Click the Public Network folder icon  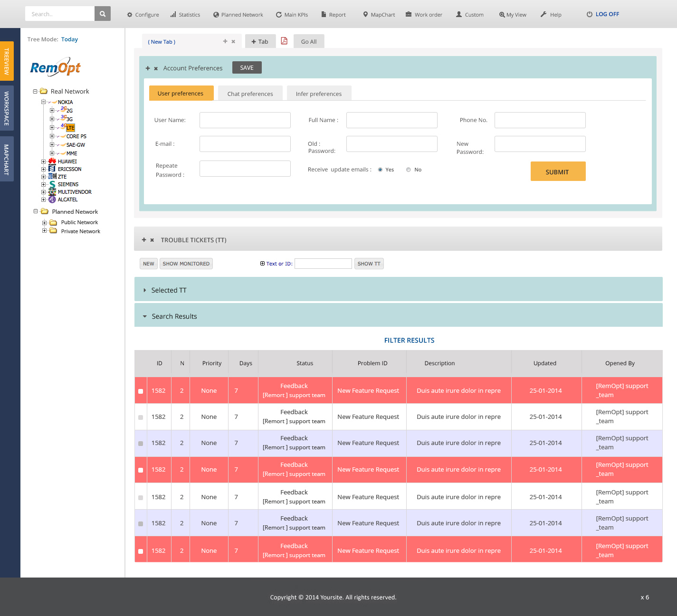53,222
